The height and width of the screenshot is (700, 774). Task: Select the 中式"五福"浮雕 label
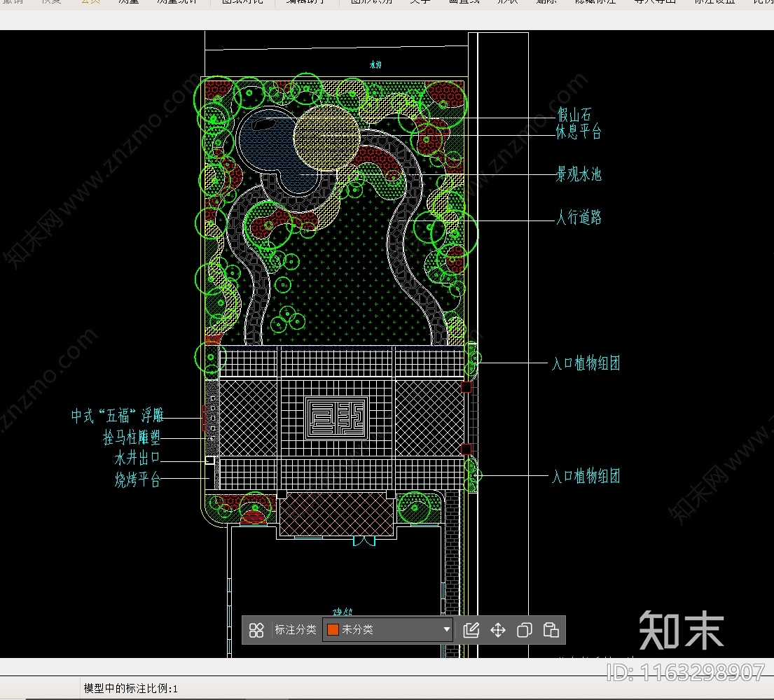[118, 416]
